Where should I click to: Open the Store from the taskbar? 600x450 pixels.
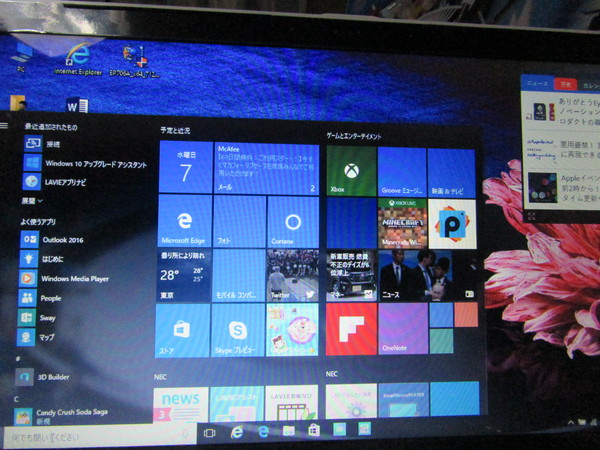[x=314, y=430]
